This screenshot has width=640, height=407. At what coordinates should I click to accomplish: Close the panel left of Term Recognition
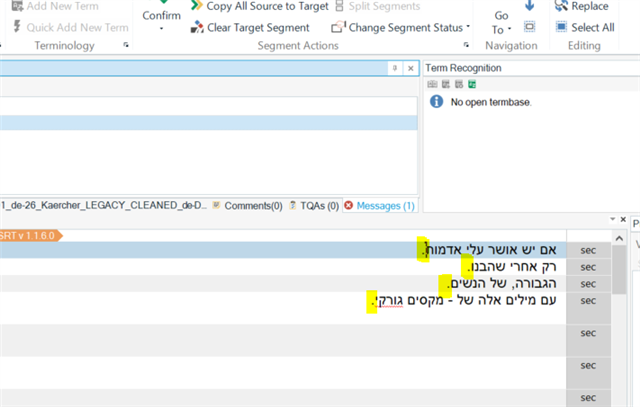click(411, 68)
